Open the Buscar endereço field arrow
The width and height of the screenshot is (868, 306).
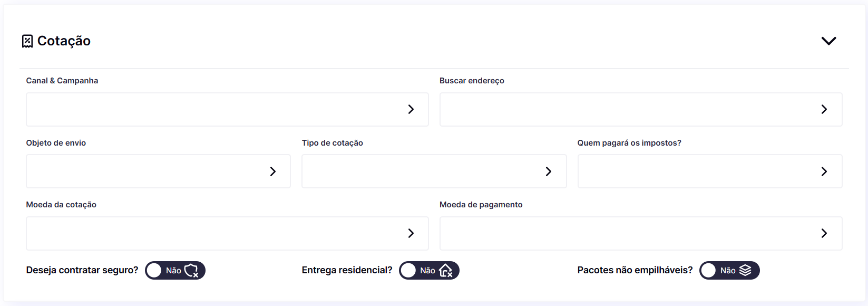tap(824, 109)
